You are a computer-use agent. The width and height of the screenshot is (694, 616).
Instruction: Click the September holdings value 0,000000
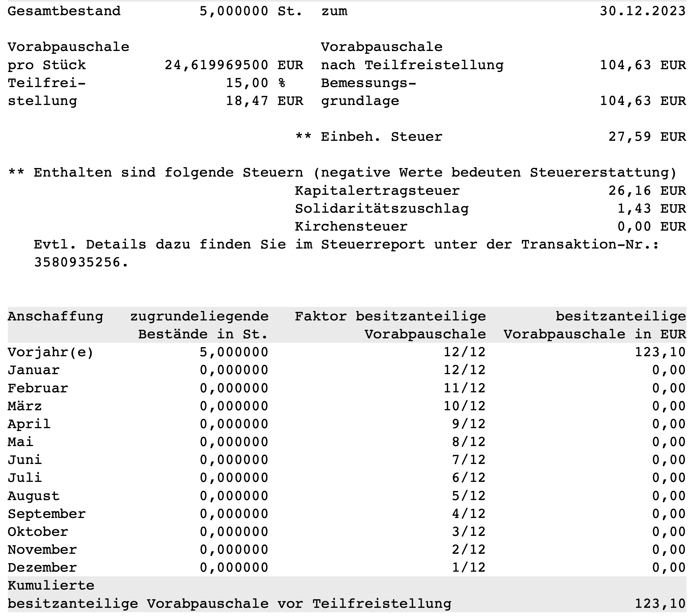(x=234, y=514)
